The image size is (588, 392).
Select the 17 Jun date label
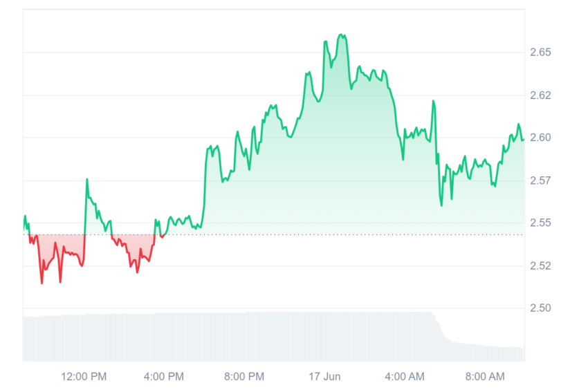324,376
